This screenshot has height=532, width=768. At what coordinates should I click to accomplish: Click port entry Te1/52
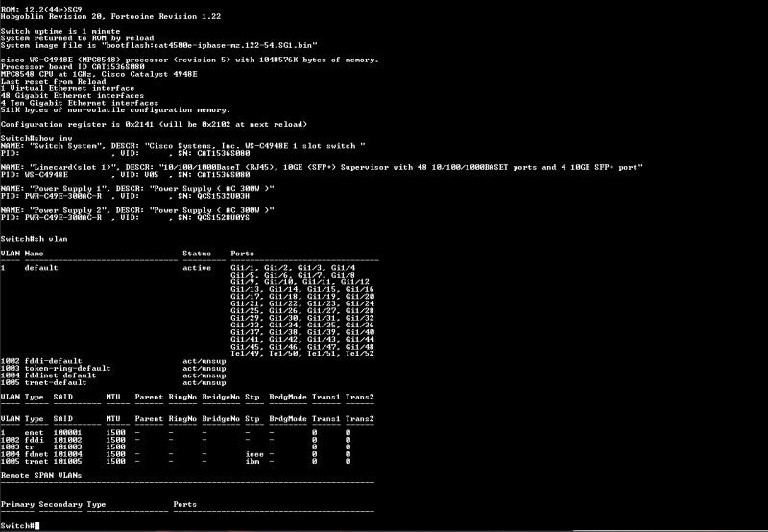pyautogui.click(x=360, y=354)
